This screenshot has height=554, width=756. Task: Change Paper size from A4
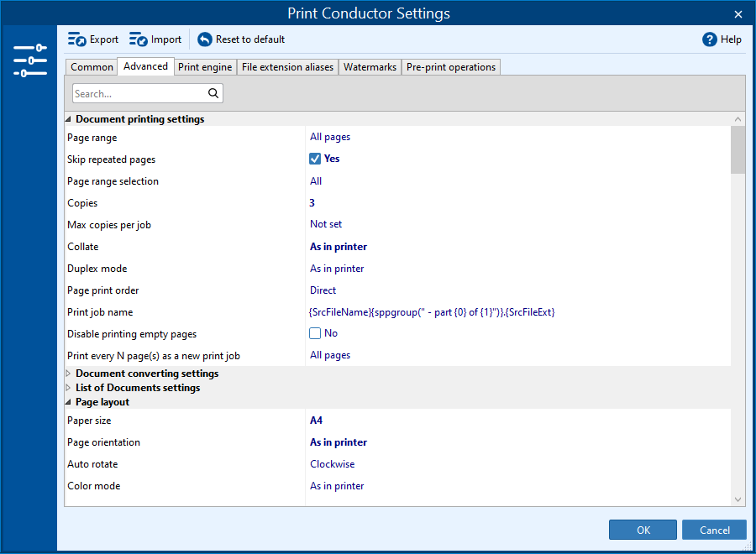[x=317, y=420]
